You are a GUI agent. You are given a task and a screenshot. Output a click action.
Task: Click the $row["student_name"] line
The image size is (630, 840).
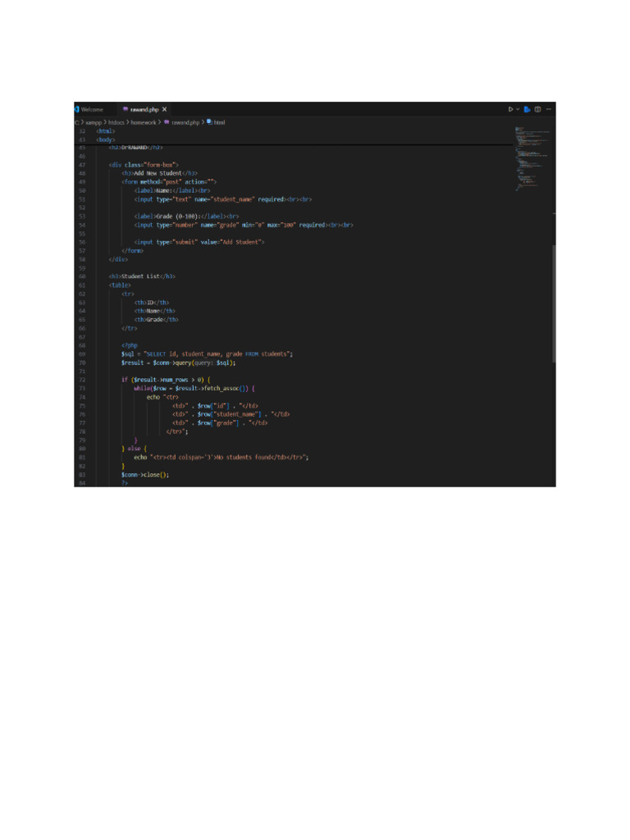pos(231,414)
